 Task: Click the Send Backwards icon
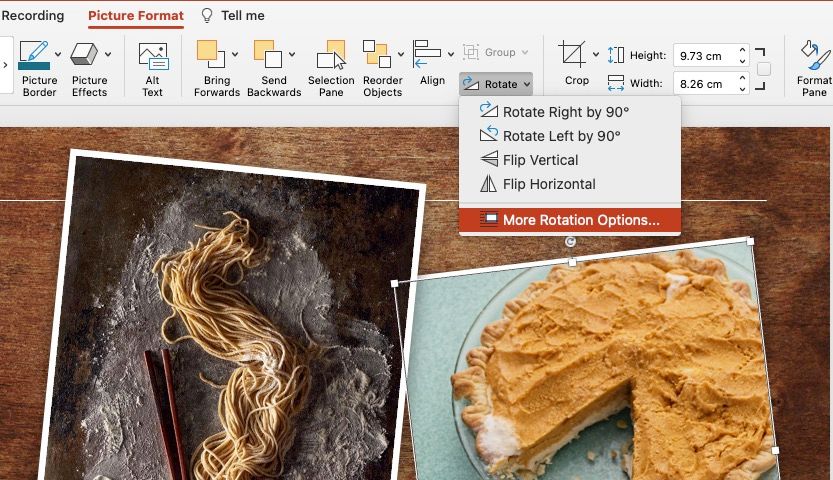pos(268,54)
